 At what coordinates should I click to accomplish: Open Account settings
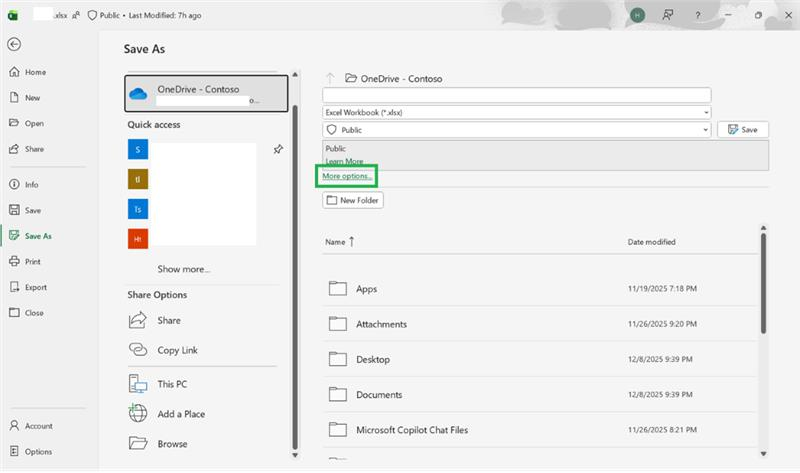coord(31,426)
